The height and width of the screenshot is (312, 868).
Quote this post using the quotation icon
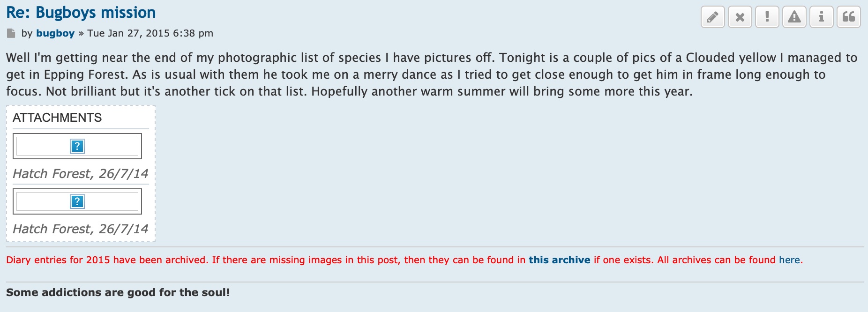(848, 17)
